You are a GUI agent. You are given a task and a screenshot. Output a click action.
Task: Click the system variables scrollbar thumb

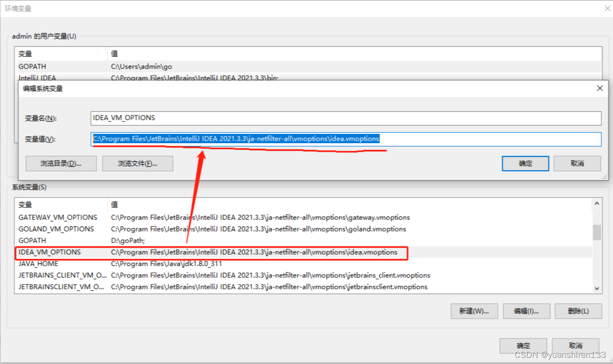pyautogui.click(x=597, y=232)
